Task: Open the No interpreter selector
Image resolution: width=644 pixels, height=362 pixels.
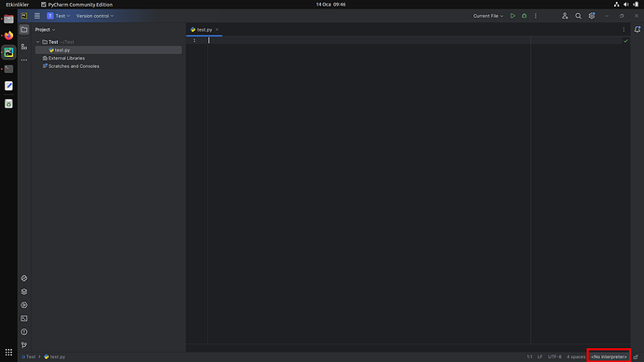Action: (609, 356)
